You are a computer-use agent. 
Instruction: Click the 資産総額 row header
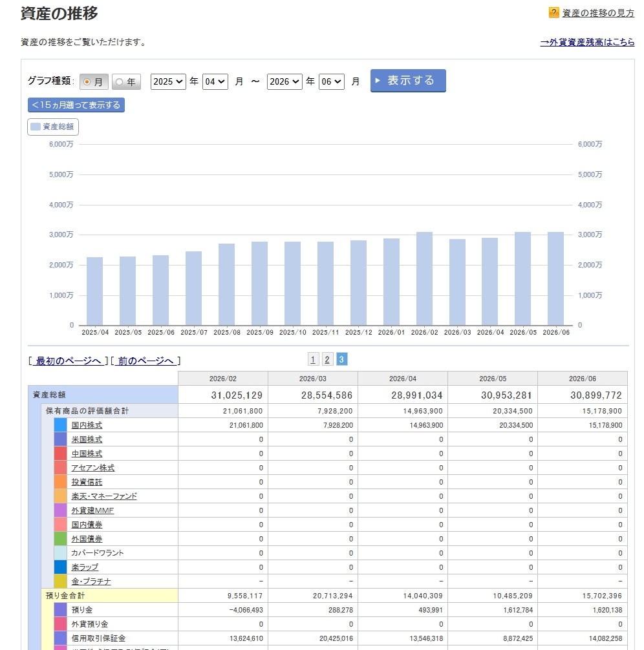pyautogui.click(x=103, y=395)
